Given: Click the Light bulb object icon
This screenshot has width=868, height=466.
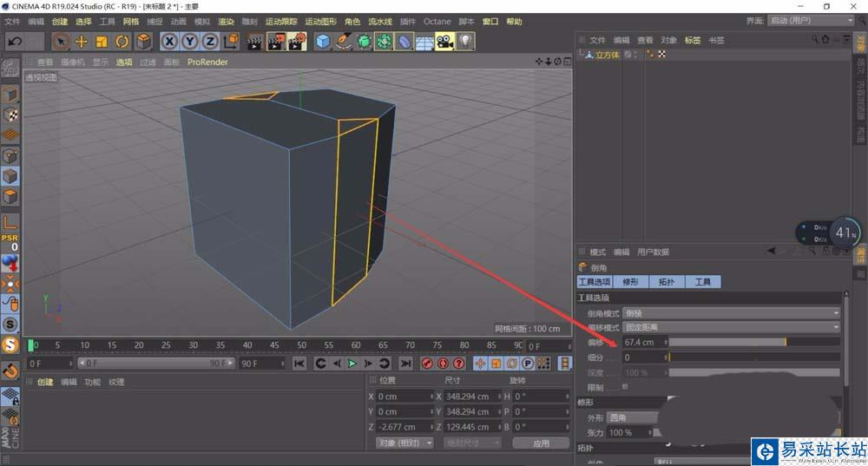Looking at the screenshot, I should click(x=466, y=41).
